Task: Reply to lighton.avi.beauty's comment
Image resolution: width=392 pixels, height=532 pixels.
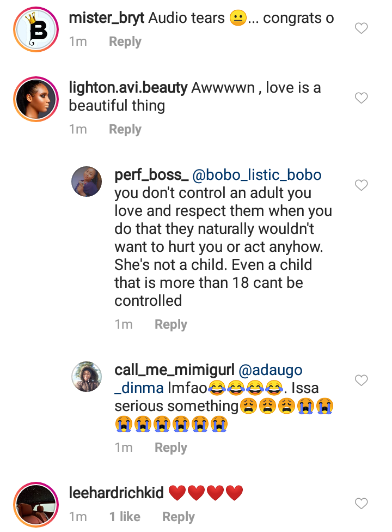Action: coord(125,130)
